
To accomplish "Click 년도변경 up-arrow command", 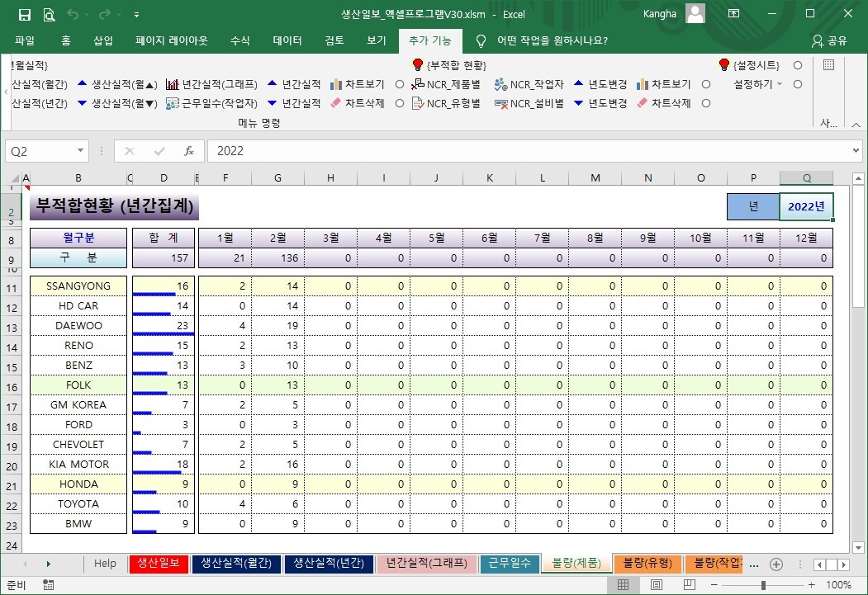I will [x=600, y=84].
